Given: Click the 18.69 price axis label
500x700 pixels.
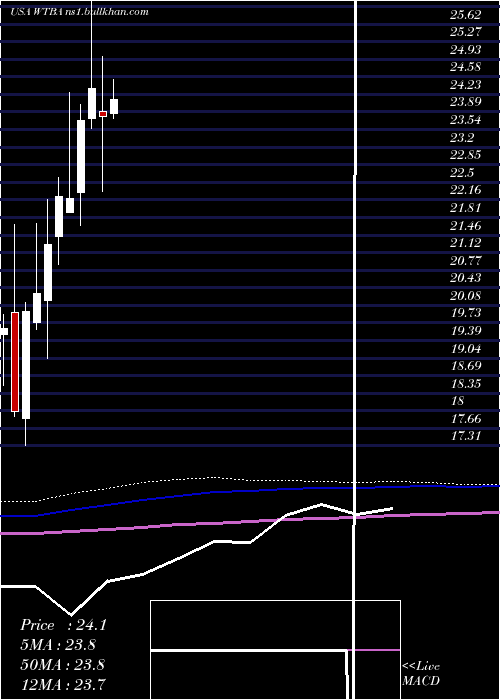Looking at the screenshot, I should [x=466, y=366].
